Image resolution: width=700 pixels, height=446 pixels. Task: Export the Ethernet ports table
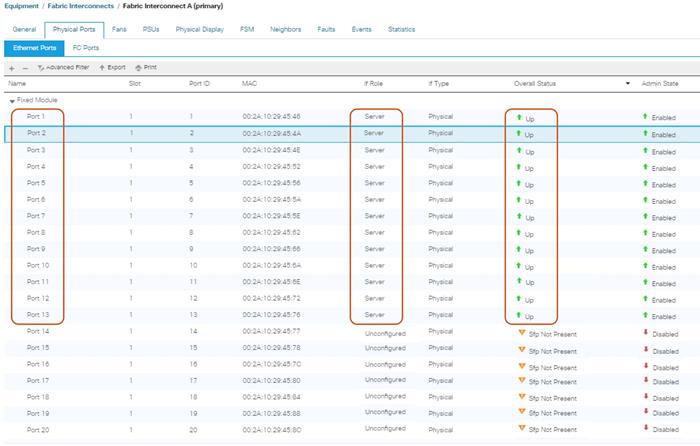point(111,67)
